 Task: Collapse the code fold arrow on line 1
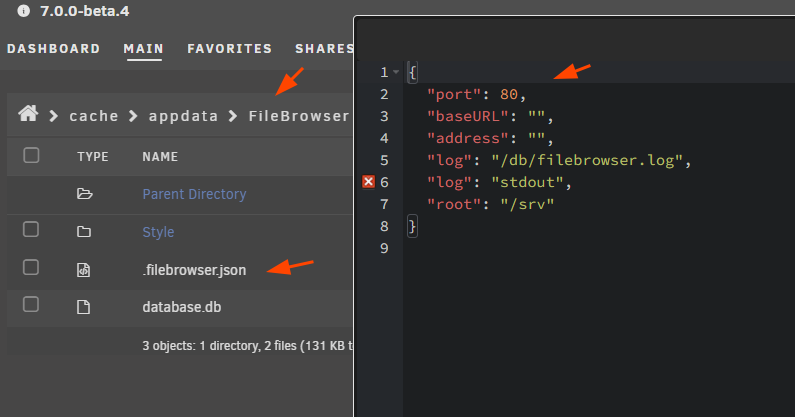coord(396,72)
